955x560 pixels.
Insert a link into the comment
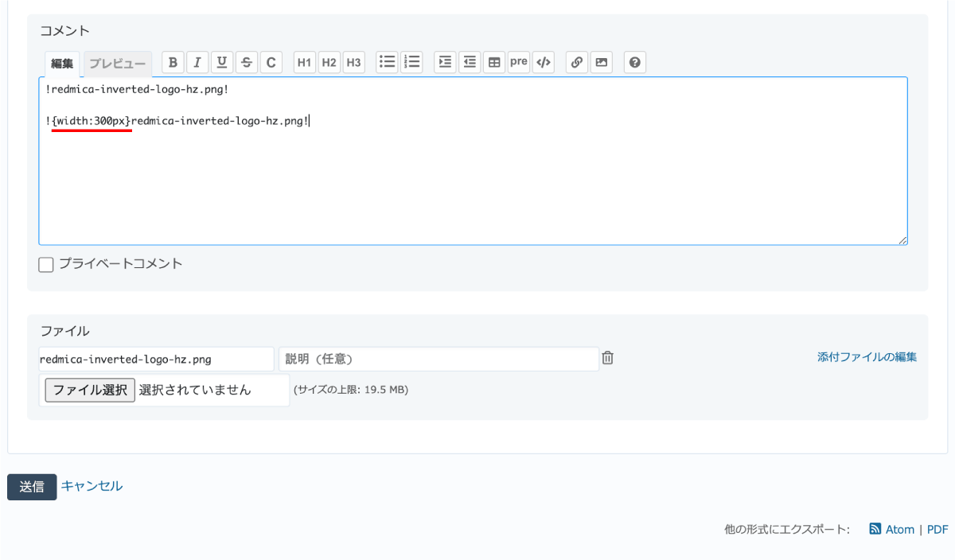point(576,62)
